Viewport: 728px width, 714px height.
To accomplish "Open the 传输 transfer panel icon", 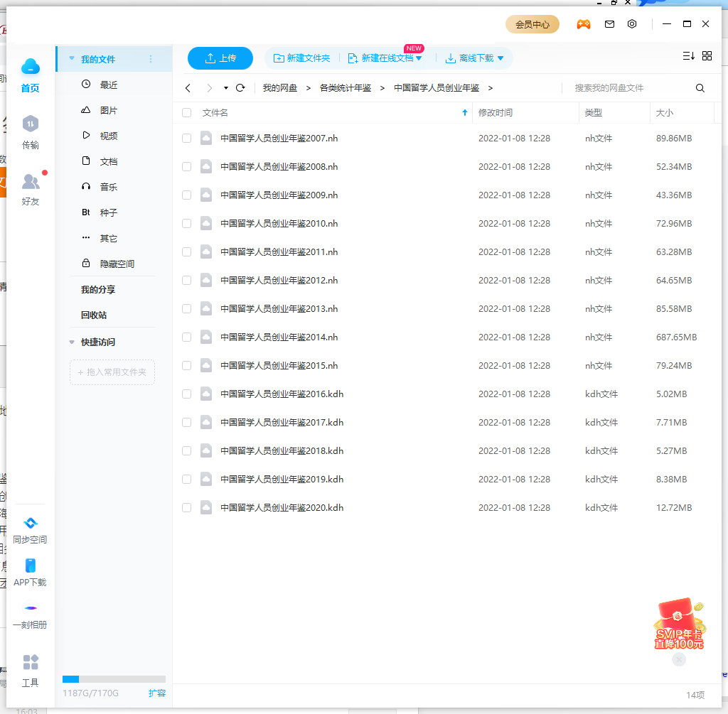I will (x=30, y=124).
